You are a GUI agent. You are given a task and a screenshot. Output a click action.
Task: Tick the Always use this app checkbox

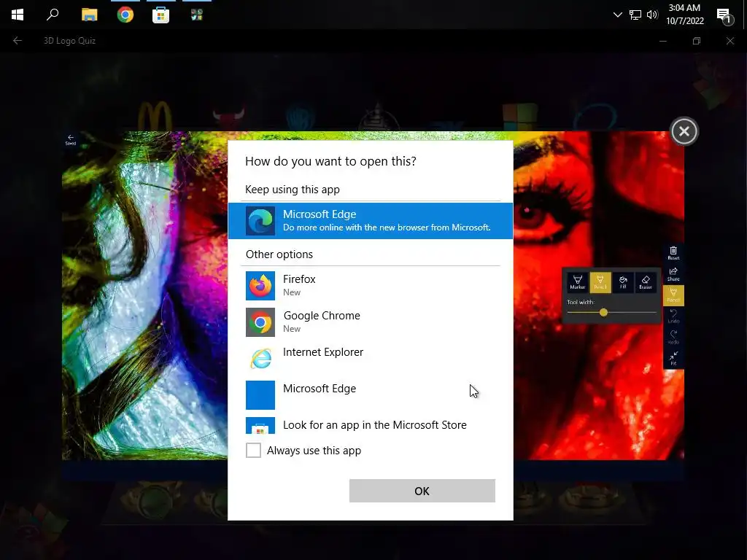point(253,450)
